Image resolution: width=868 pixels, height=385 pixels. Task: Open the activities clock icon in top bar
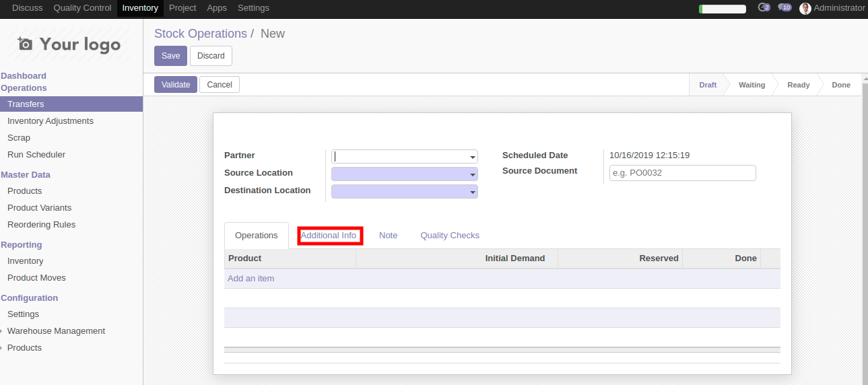click(763, 8)
